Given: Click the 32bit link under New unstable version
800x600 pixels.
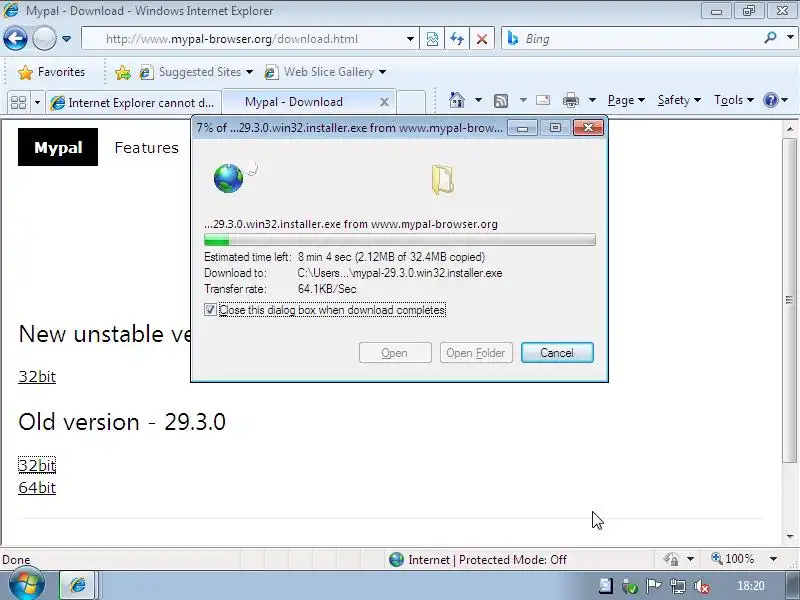Looking at the screenshot, I should tap(37, 377).
